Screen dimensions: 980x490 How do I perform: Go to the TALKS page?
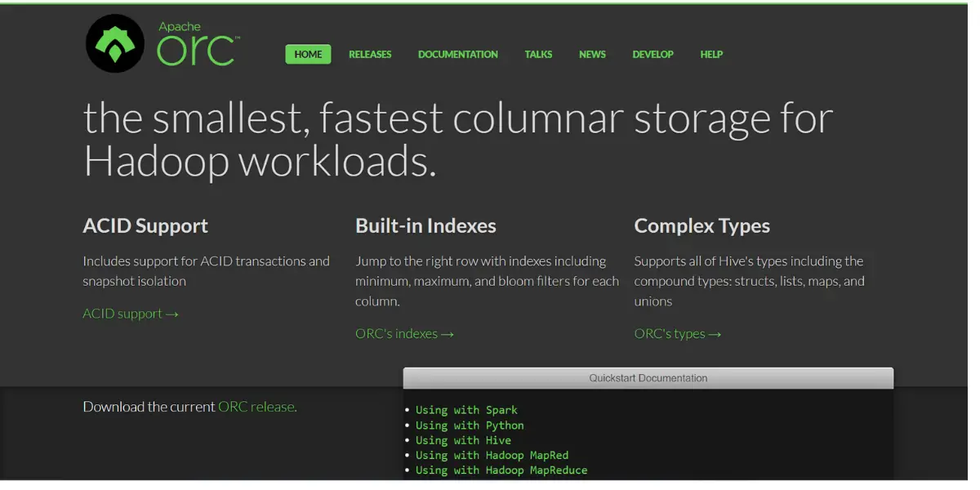pyautogui.click(x=538, y=55)
